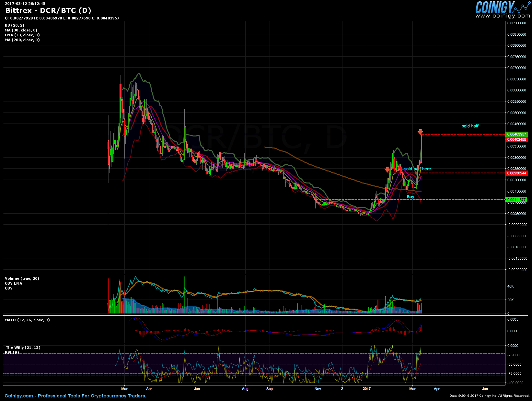Click the red down arrow marker near 0.004
Viewport: 532px width, 401px height.
[x=420, y=132]
